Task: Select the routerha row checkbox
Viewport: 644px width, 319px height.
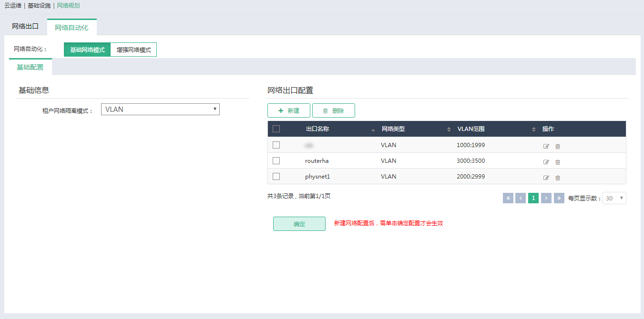Action: (x=276, y=161)
